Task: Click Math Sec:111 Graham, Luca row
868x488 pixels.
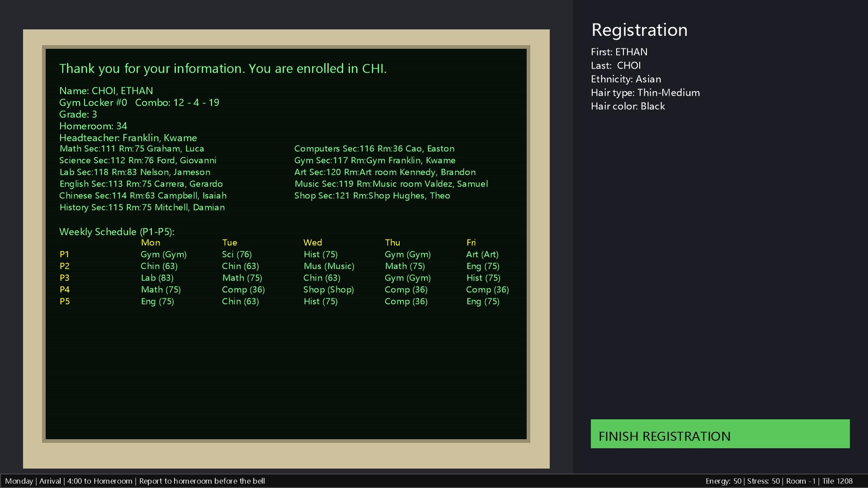Action: click(x=132, y=149)
